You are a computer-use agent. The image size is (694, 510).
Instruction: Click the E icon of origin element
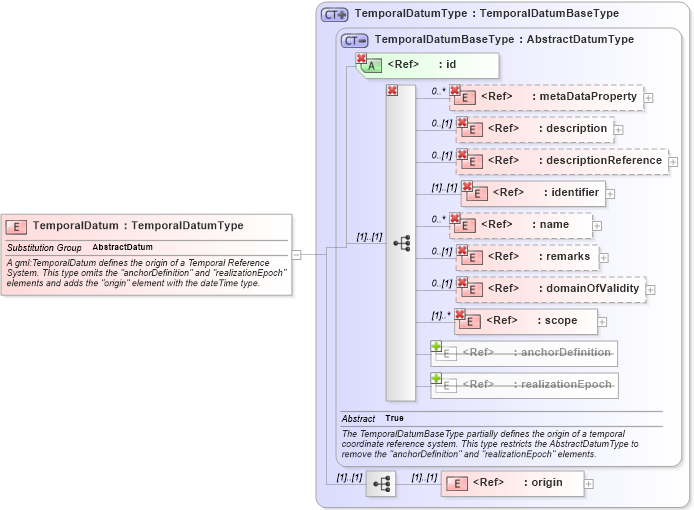[x=457, y=483]
